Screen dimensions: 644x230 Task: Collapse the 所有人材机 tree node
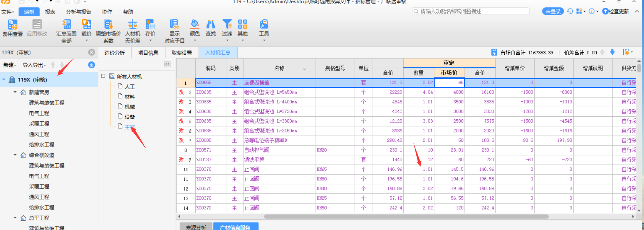point(103,76)
